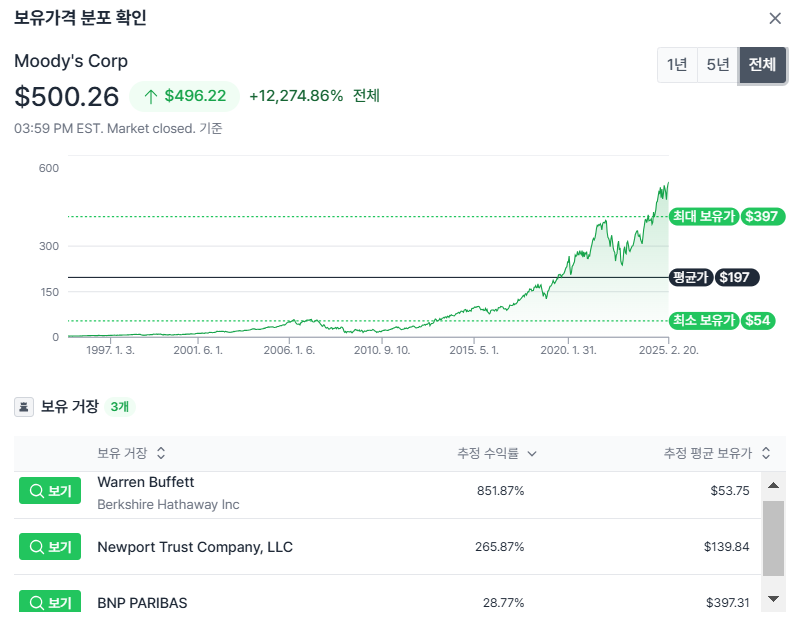
Task: Click the 평균가 $197 marker label
Action: (714, 277)
